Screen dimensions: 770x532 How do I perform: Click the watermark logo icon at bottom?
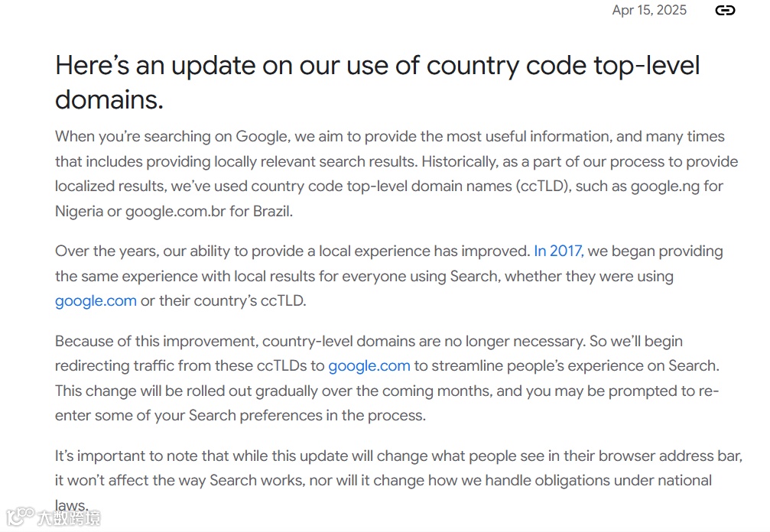tap(20, 517)
